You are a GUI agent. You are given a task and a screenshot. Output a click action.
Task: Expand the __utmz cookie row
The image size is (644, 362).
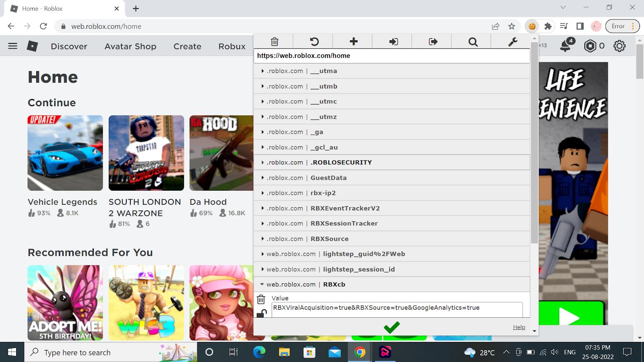[392, 117]
